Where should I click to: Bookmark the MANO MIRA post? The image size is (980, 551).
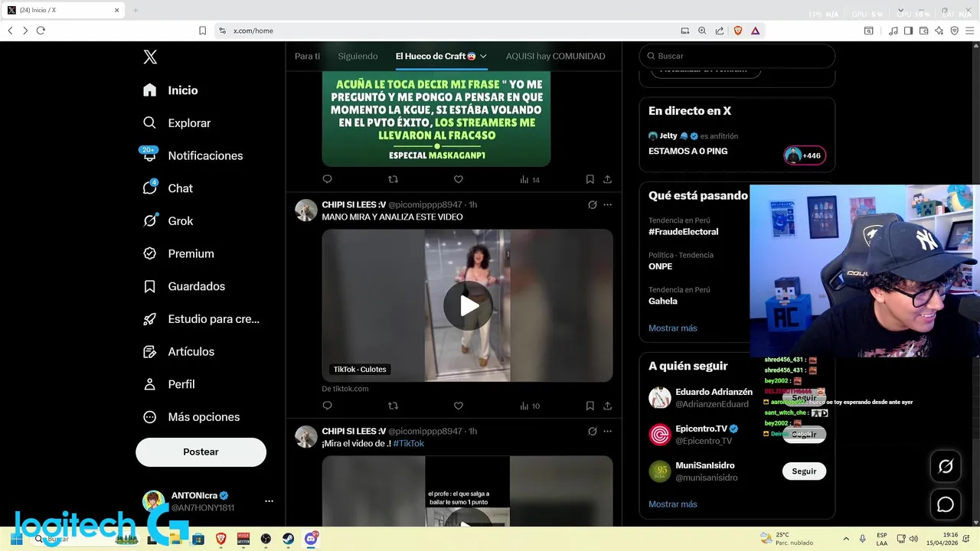click(x=590, y=406)
